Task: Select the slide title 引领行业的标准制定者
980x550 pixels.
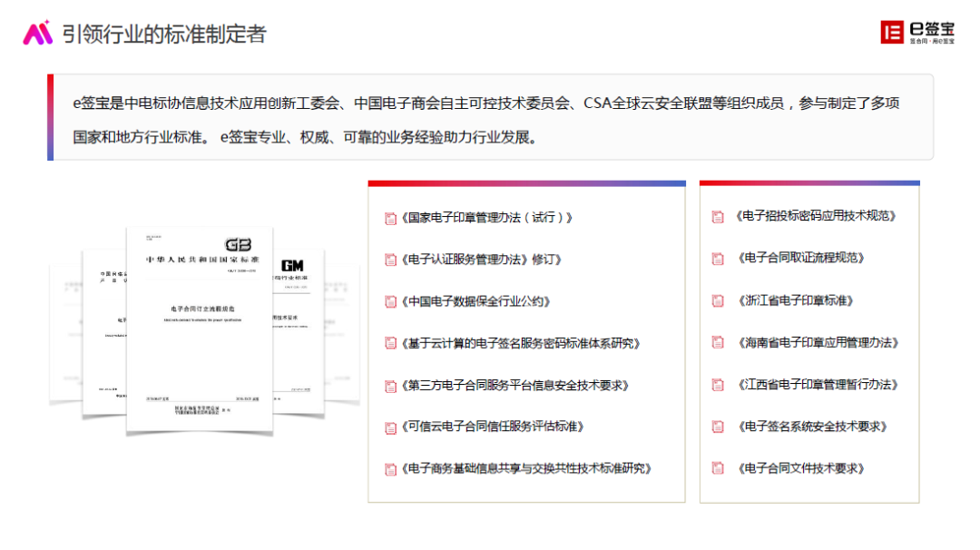Action: pos(164,34)
